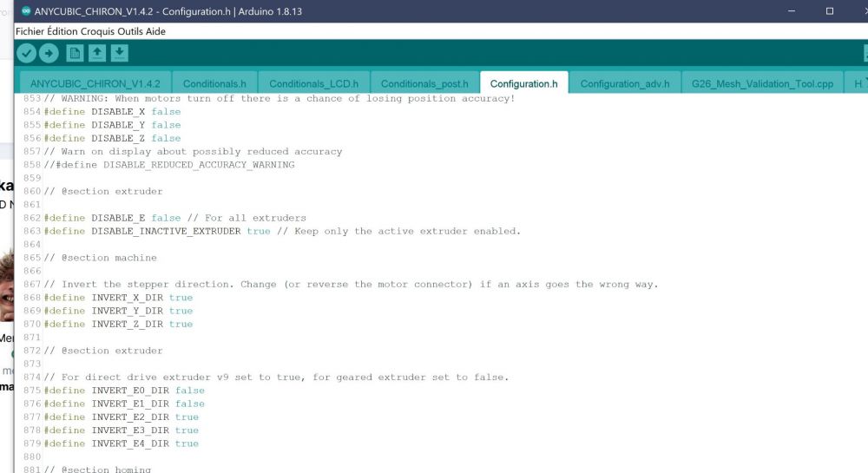This screenshot has height=473, width=868.
Task: Click the INVERT_E2_DIR true line
Action: tap(122, 417)
